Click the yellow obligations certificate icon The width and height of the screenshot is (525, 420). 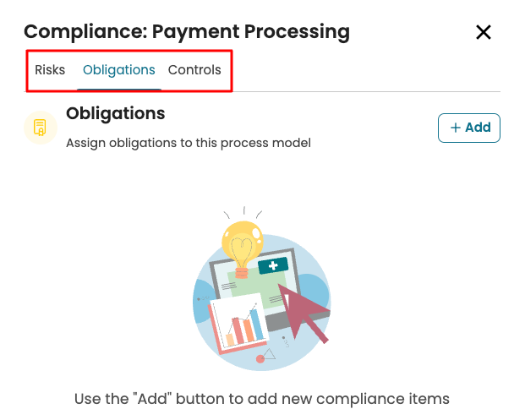point(40,128)
